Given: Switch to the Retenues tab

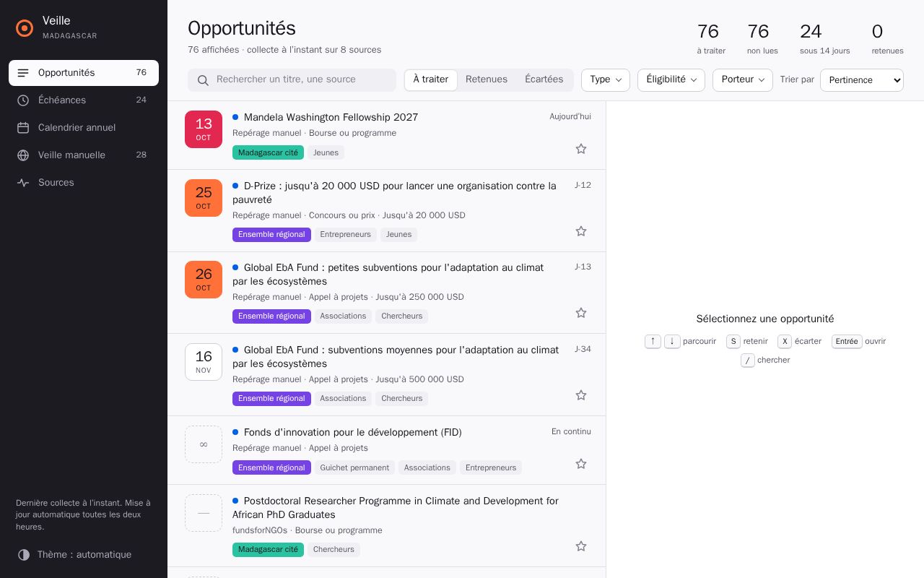Looking at the screenshot, I should pos(487,79).
